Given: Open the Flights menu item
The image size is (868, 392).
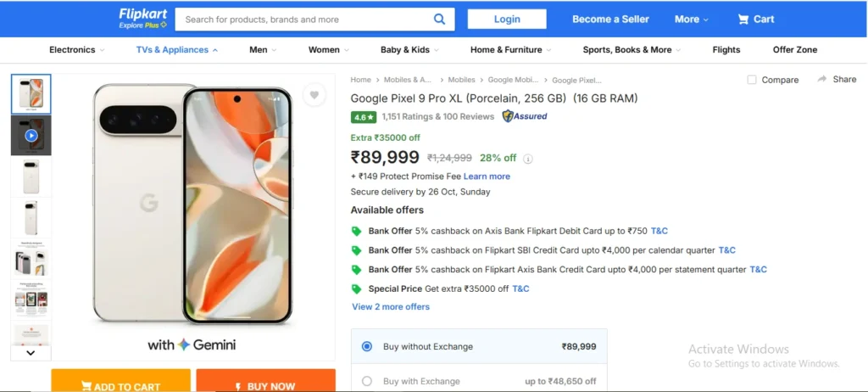Looking at the screenshot, I should click(x=726, y=50).
